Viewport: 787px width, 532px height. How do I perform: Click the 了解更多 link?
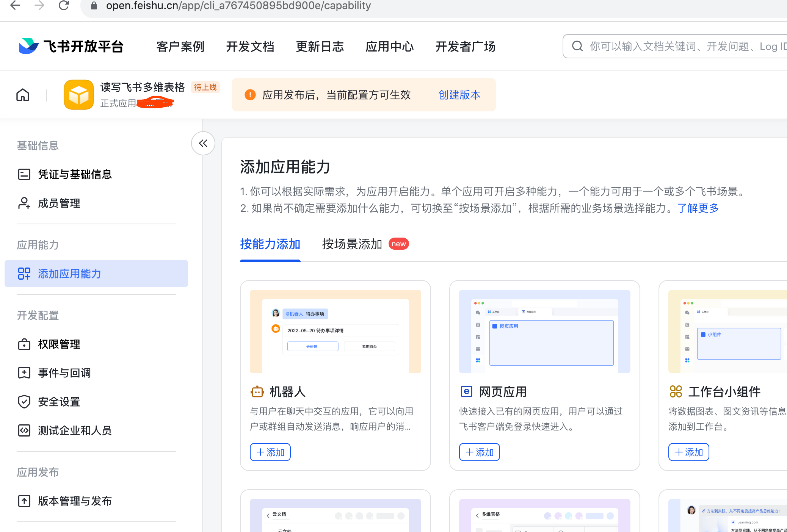[698, 208]
